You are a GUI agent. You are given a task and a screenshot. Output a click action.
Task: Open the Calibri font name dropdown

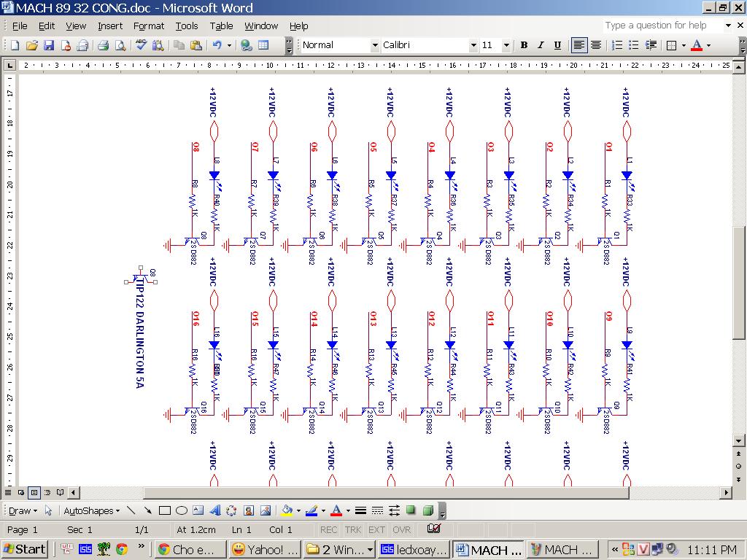coord(473,45)
